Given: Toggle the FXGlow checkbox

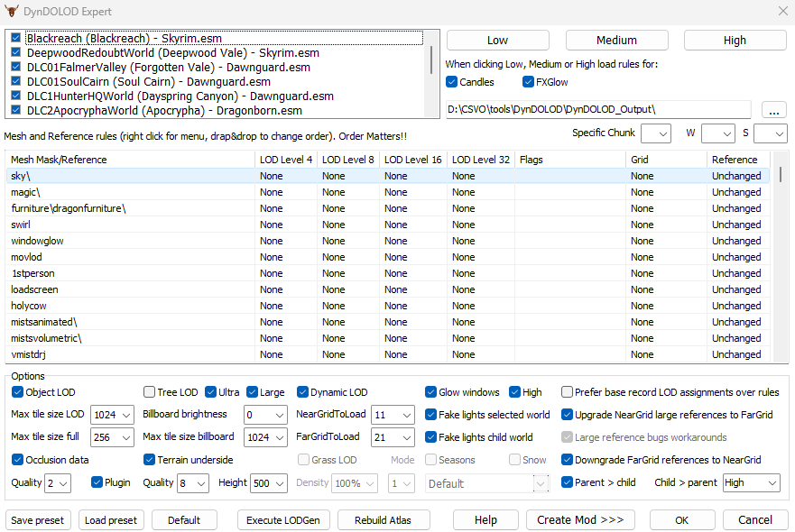Looking at the screenshot, I should (528, 81).
